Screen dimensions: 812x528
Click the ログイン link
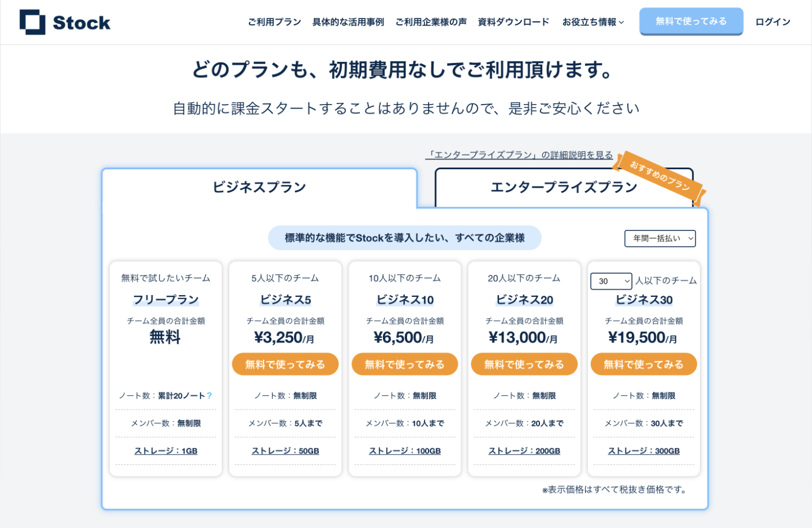coord(773,22)
